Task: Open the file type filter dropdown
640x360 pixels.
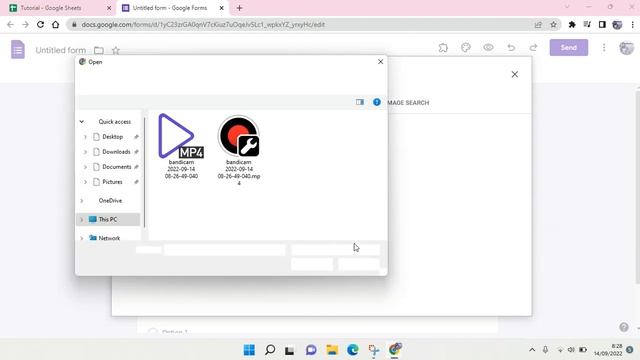Action: pyautogui.click(x=336, y=249)
